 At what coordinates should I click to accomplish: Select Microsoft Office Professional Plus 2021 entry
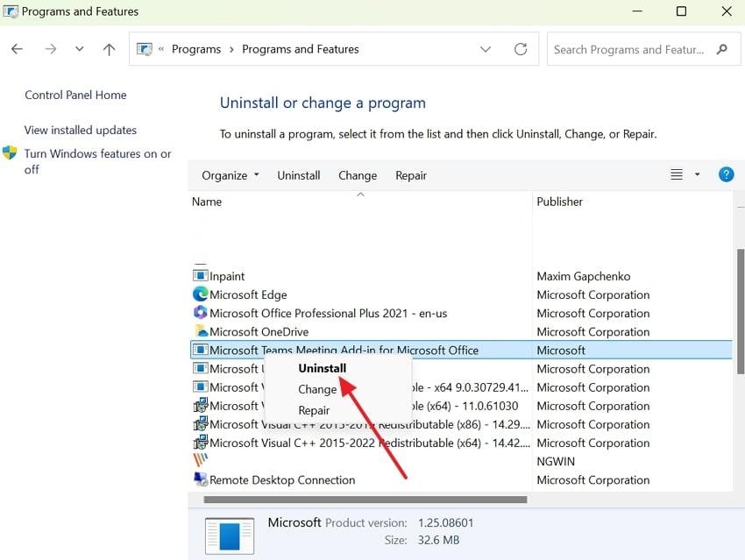click(x=329, y=314)
